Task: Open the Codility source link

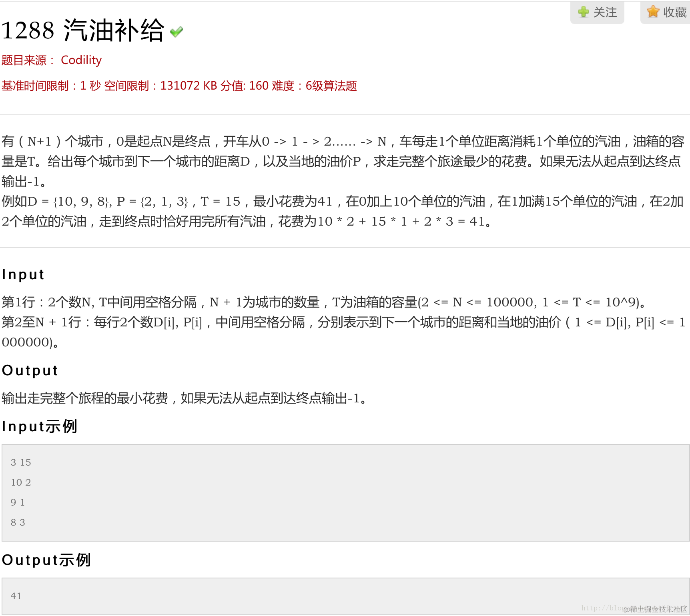Action: (81, 60)
